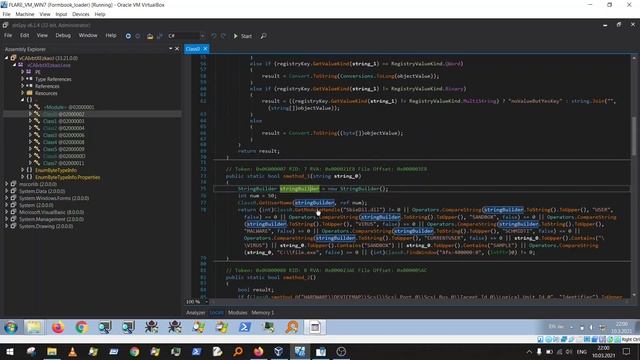Screen dimensions: 640x360
Task: Expand the References node
Action: pyautogui.click(x=22, y=86)
